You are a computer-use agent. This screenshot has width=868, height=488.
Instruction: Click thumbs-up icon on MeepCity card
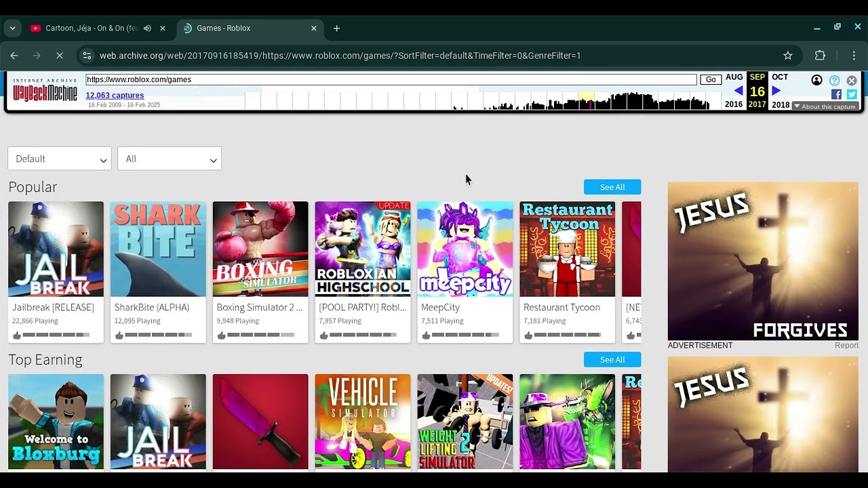(x=426, y=335)
